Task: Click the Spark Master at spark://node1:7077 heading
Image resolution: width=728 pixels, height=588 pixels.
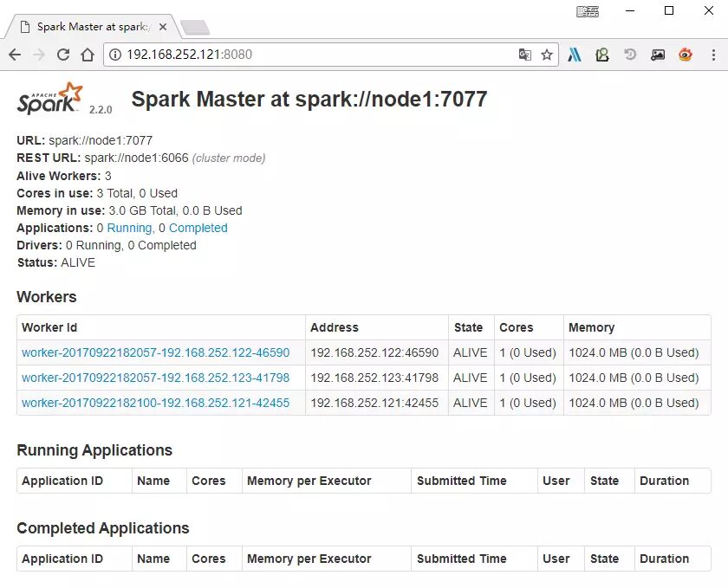Action: click(309, 100)
